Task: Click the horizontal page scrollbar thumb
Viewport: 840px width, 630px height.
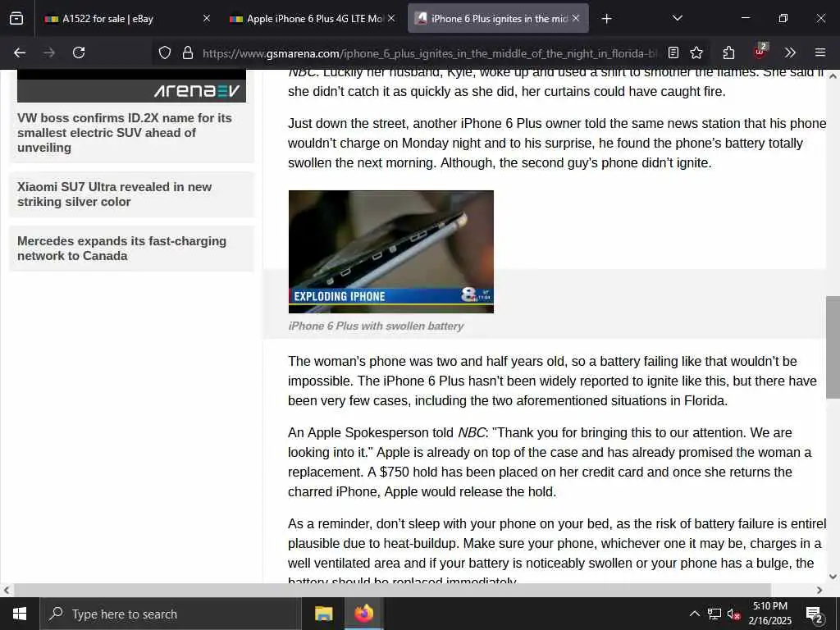Action: tap(392, 590)
